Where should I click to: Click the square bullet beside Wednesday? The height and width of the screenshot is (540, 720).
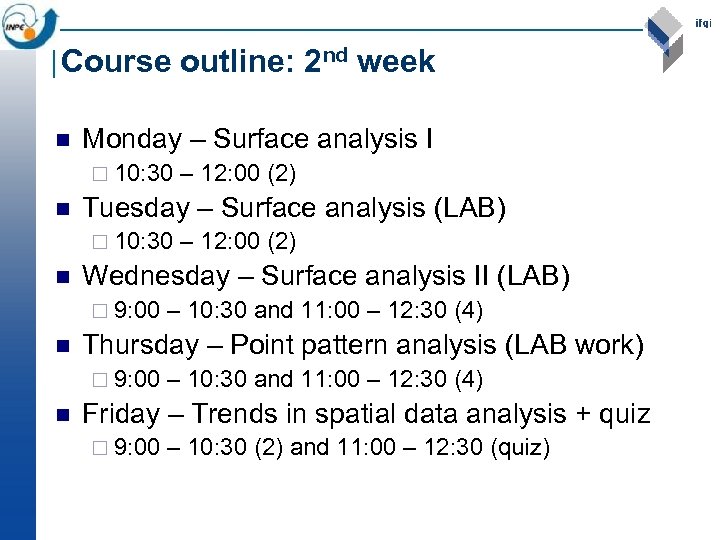(62, 277)
